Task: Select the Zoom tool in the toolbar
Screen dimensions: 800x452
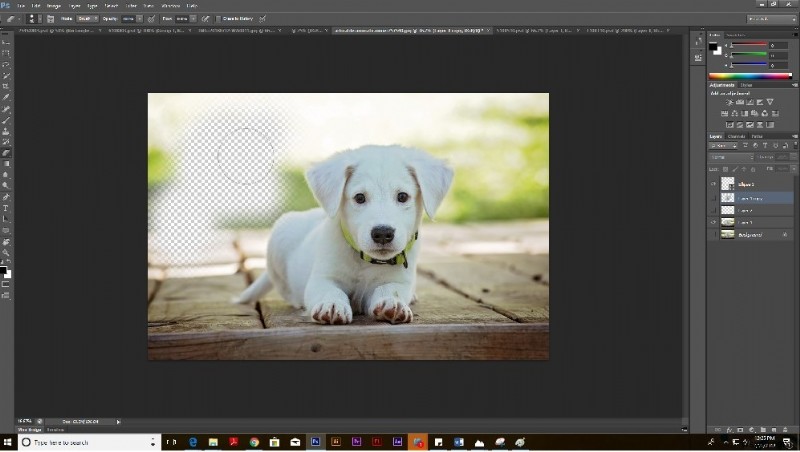Action: coord(6,253)
